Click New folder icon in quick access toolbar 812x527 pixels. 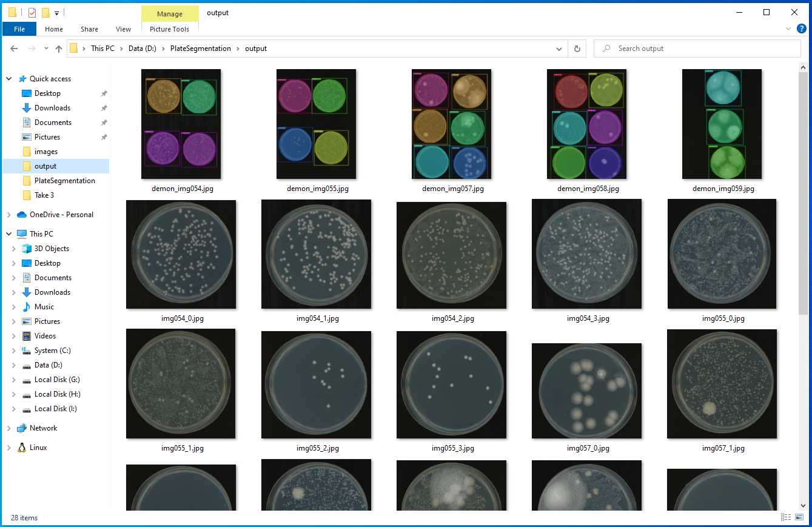[x=45, y=12]
